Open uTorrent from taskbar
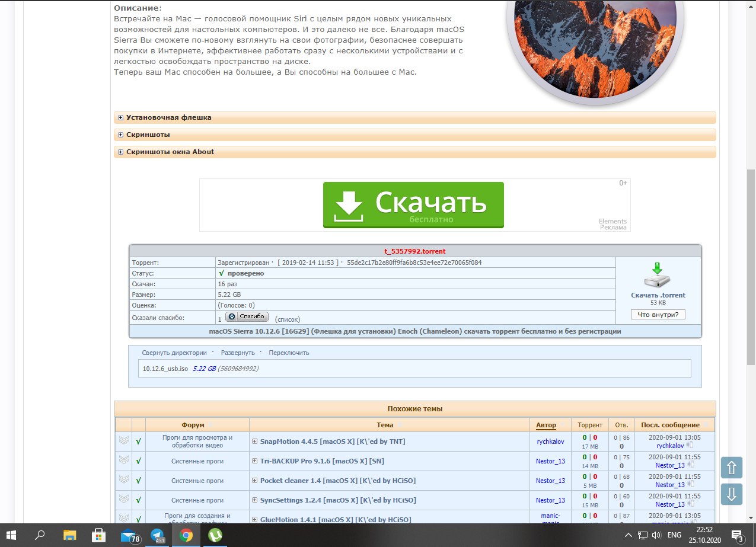This screenshot has width=756, height=547. pos(215,535)
